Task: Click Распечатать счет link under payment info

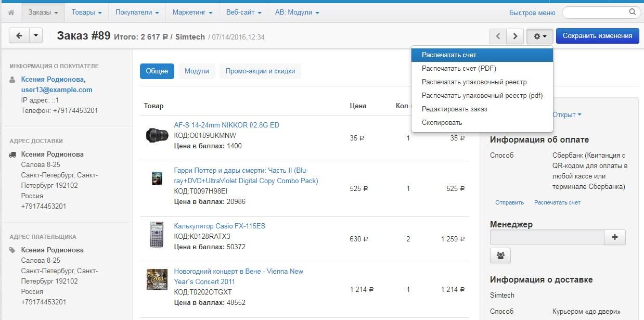Action: (x=557, y=202)
